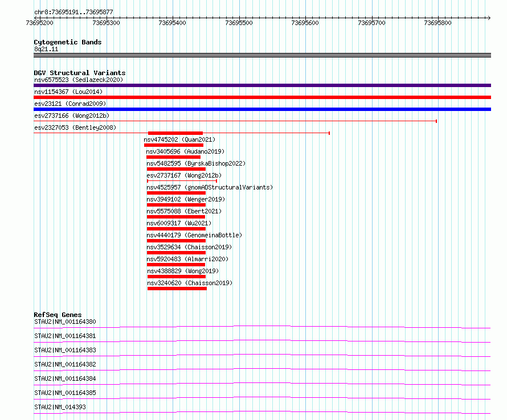Click the 8q21.11 cytogenetic band label

click(46, 49)
